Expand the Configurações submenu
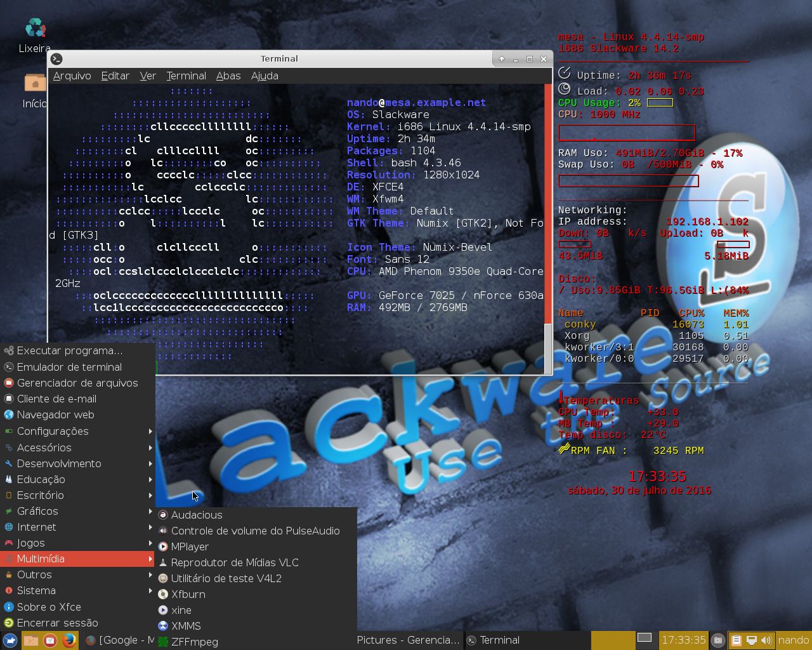This screenshot has height=650, width=812. (77, 431)
